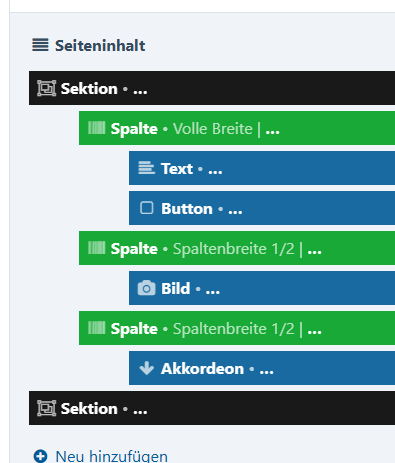Screen dimensions: 395x463
Task: Click the Volle Breite column stripes icon
Action: [x=97, y=128]
